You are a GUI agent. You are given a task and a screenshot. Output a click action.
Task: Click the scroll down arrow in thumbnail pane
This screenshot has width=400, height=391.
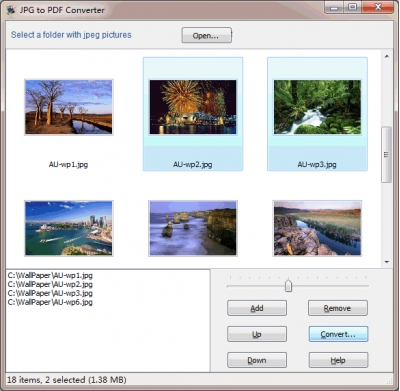(387, 262)
